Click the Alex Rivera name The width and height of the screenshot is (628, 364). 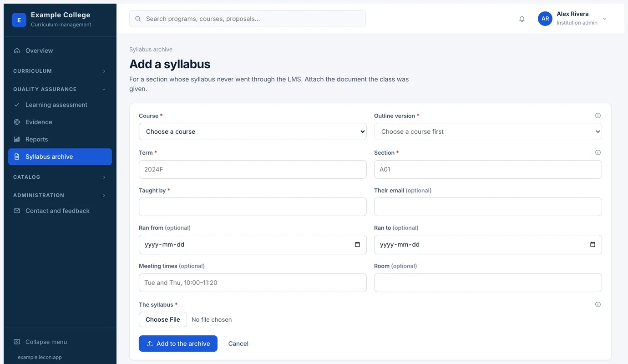pos(572,14)
